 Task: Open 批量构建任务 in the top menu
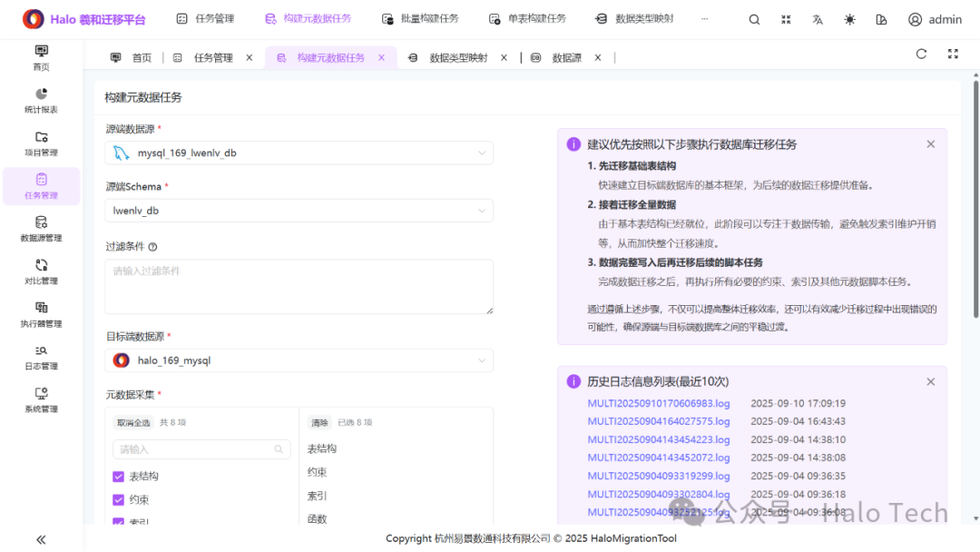[x=421, y=19]
